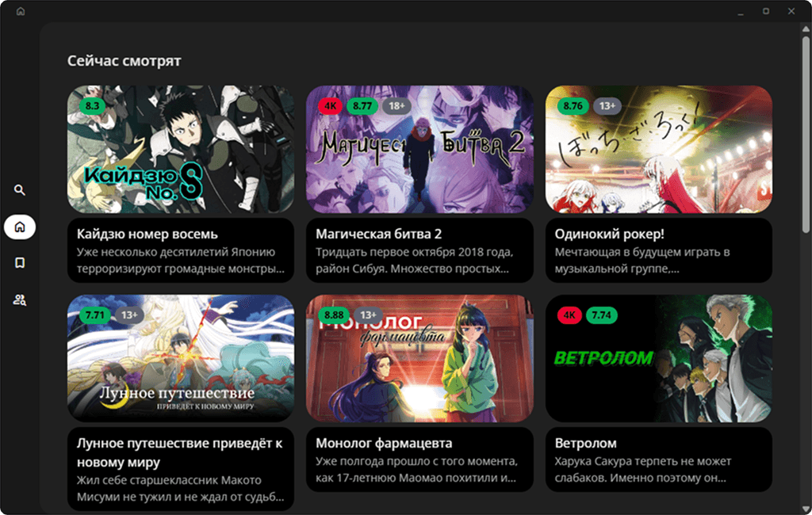Click the 4K badge on Ветролом

pos(569,315)
